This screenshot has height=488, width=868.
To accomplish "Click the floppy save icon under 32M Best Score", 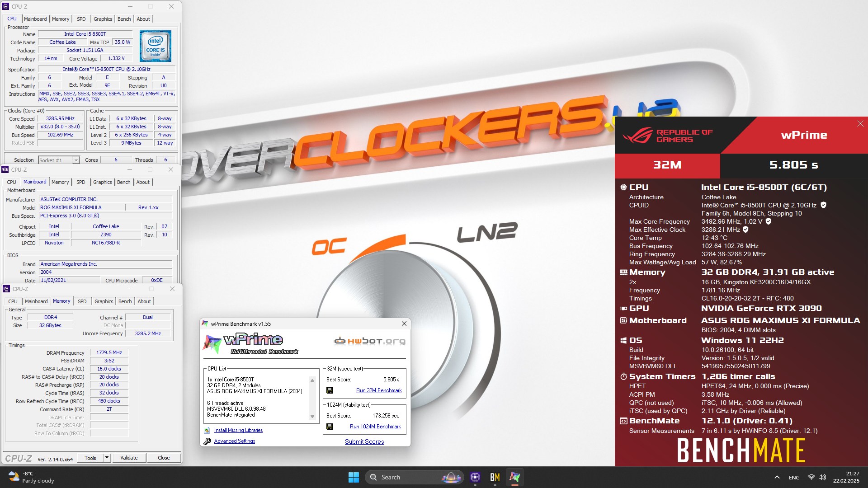I will 330,390.
